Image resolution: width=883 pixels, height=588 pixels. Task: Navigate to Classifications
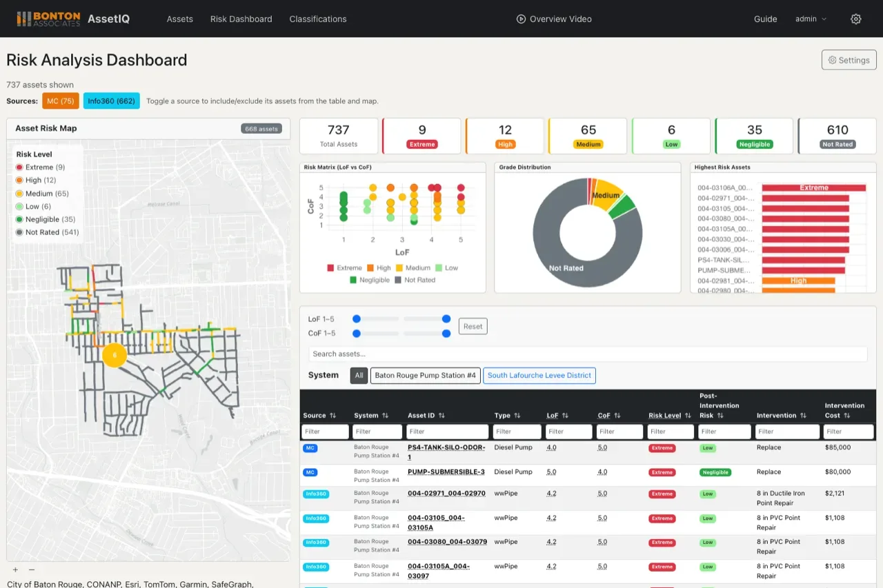318,19
